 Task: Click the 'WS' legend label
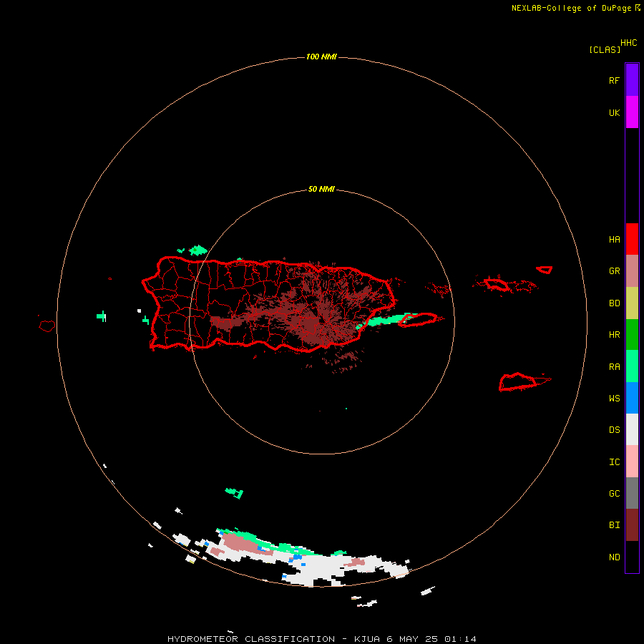[x=614, y=399]
